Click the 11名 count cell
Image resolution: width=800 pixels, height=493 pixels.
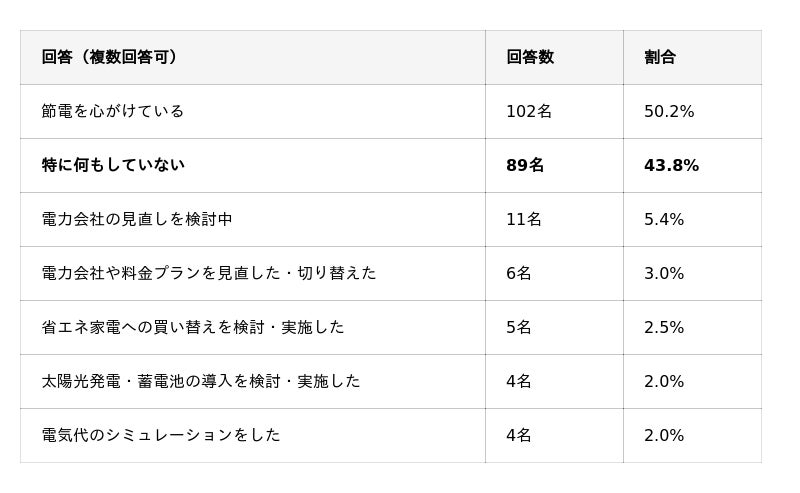click(524, 219)
